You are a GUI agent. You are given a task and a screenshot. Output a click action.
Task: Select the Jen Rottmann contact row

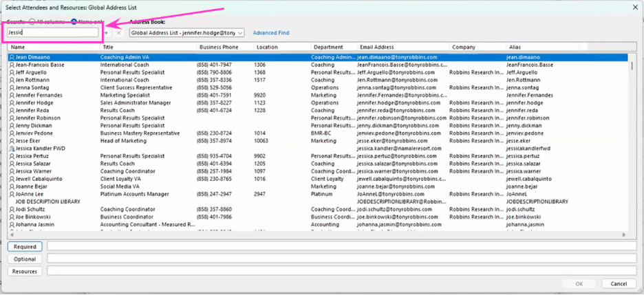pos(317,80)
